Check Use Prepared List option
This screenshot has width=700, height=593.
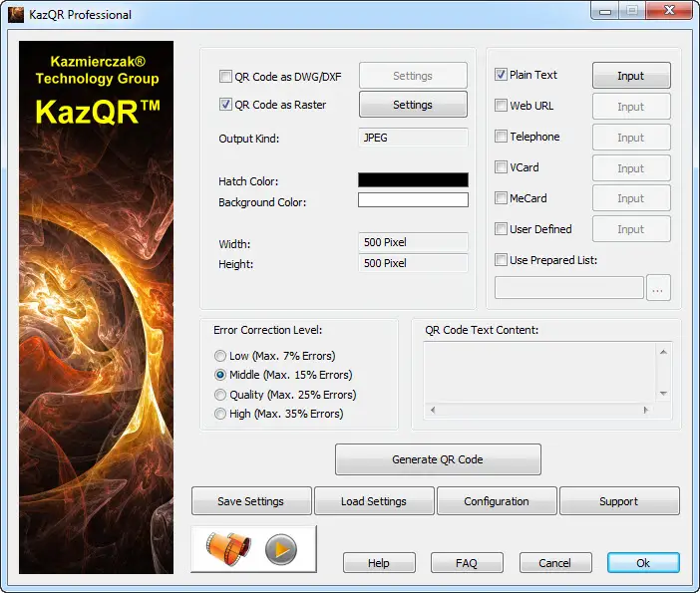click(x=501, y=260)
